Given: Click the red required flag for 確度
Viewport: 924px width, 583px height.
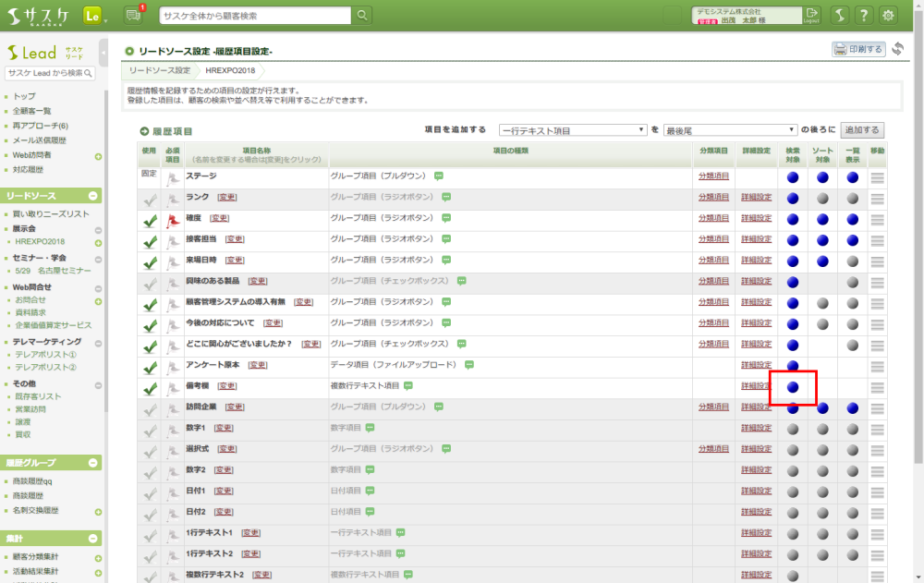Looking at the screenshot, I should [173, 219].
